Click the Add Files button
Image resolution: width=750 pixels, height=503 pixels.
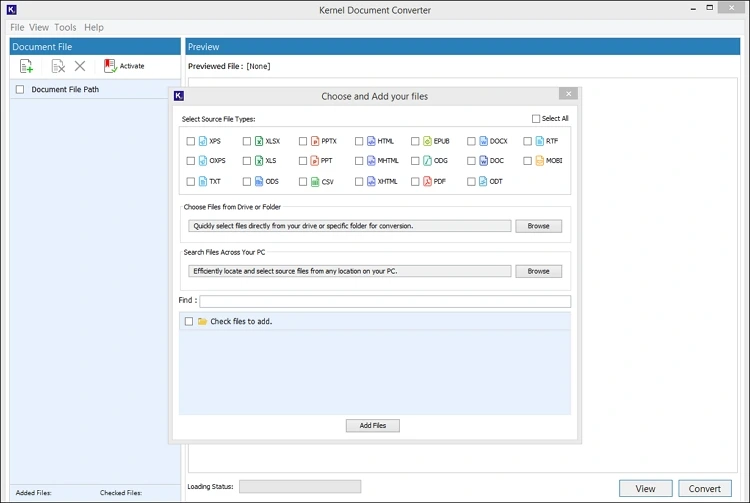point(373,425)
